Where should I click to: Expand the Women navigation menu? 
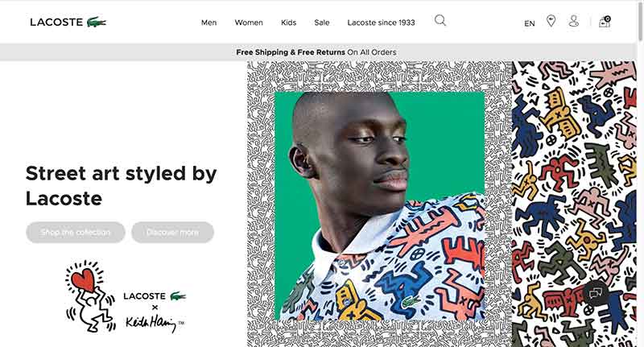tap(249, 23)
